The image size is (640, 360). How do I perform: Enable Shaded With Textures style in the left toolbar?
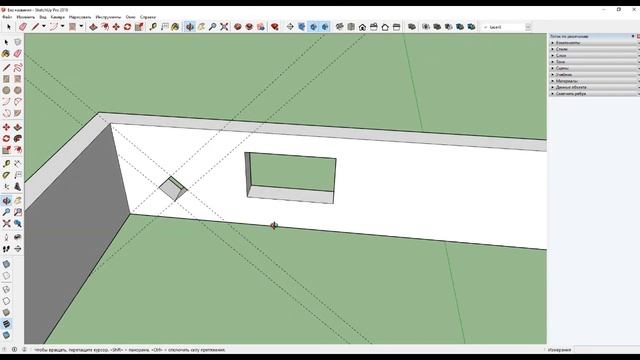click(x=6, y=324)
